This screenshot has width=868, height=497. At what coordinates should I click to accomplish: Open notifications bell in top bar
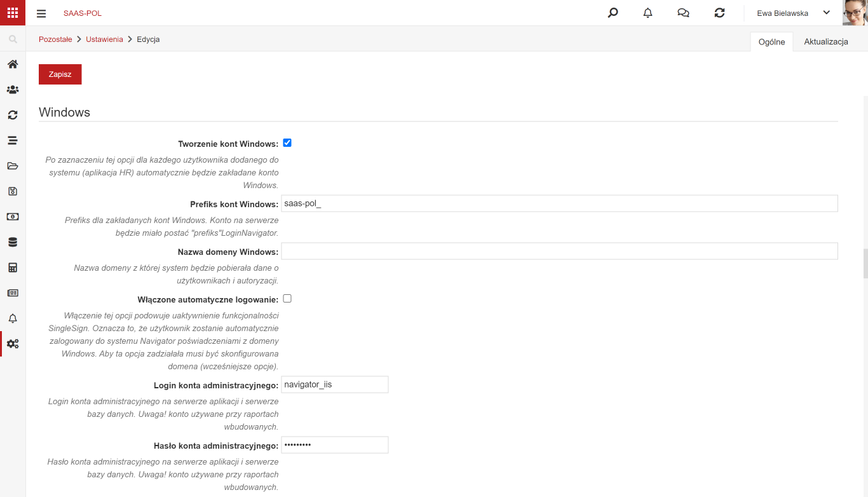coord(648,13)
